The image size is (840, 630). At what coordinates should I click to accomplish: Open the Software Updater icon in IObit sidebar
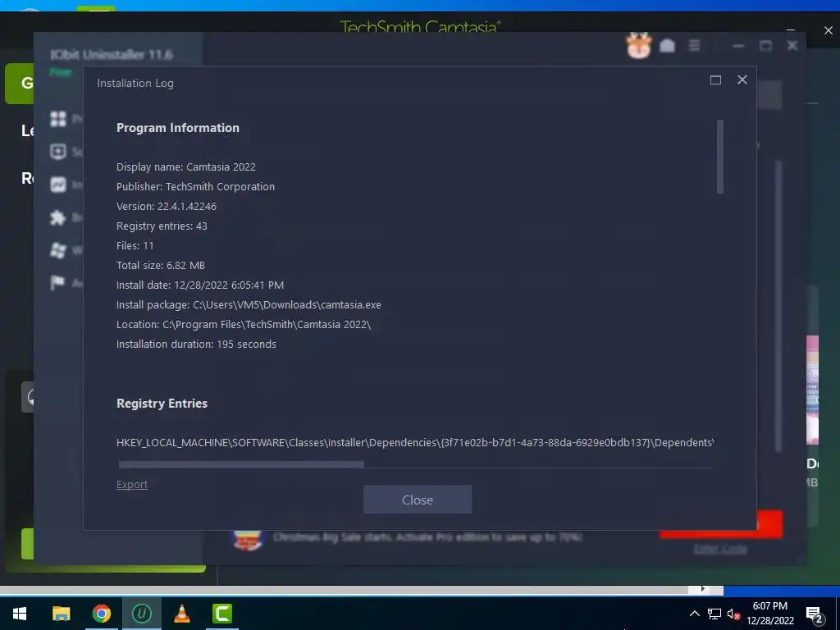[x=58, y=152]
